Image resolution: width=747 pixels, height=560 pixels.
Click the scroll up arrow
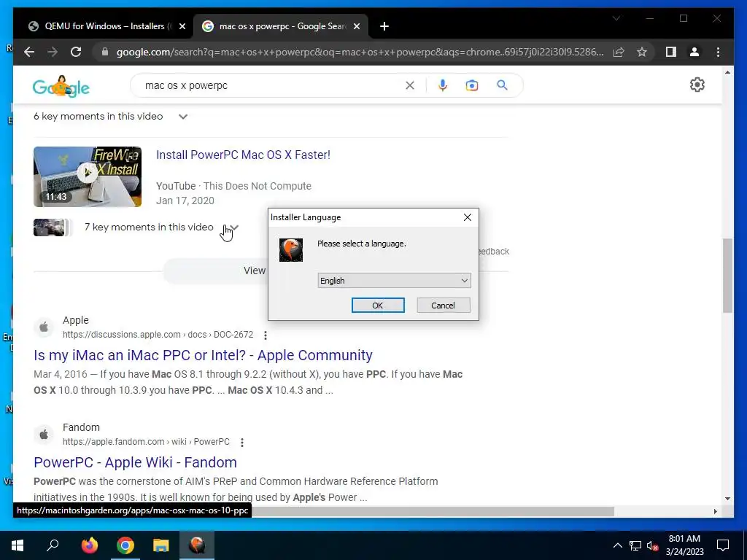coord(727,72)
